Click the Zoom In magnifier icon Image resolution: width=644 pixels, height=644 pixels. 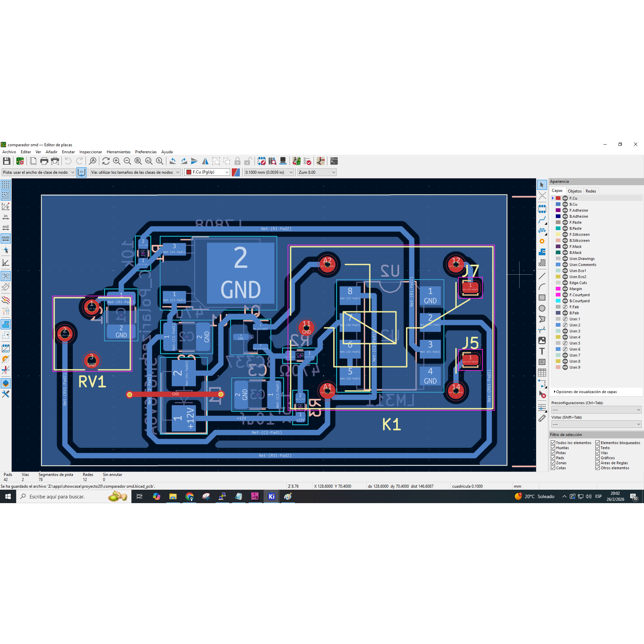[116, 161]
